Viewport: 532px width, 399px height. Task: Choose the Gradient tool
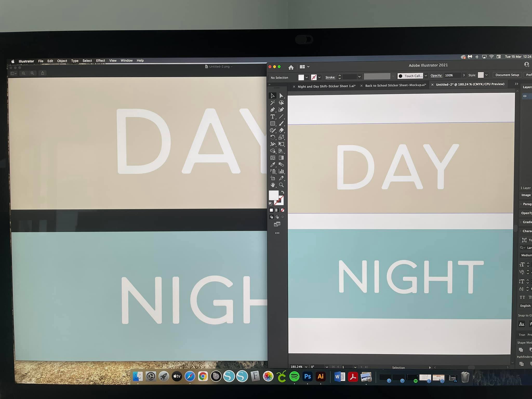281,158
